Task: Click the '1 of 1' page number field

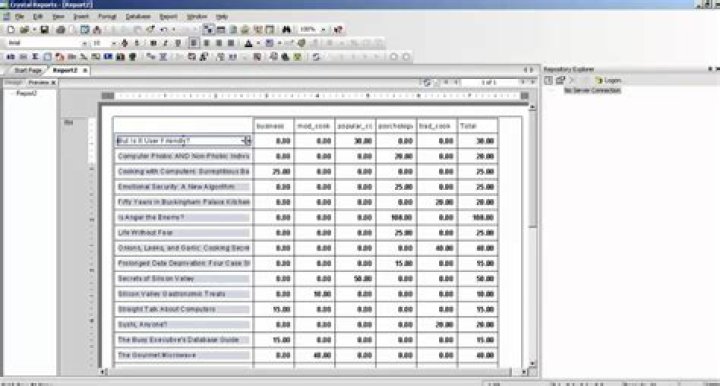Action: click(489, 82)
